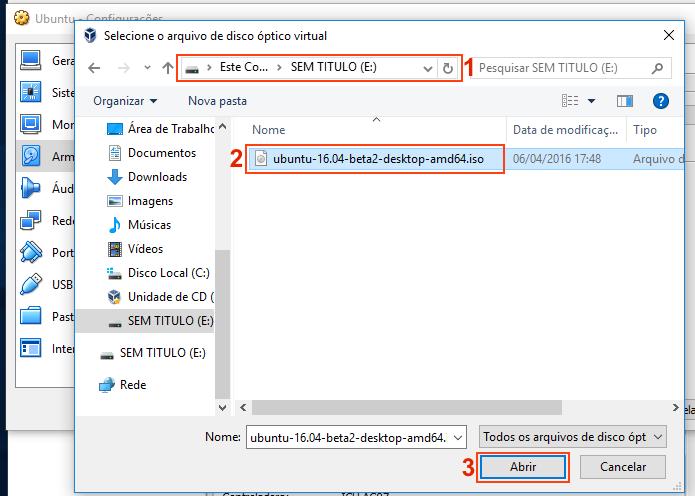Click USB plug icon in settings window
Image resolution: width=695 pixels, height=496 pixels.
[31, 284]
